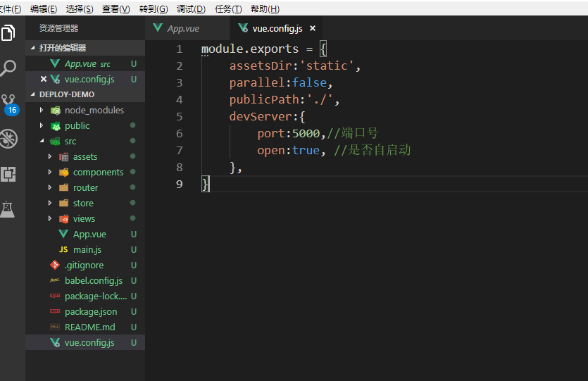Click the router folder icon
Screen dimensions: 588x381
pyautogui.click(x=64, y=187)
